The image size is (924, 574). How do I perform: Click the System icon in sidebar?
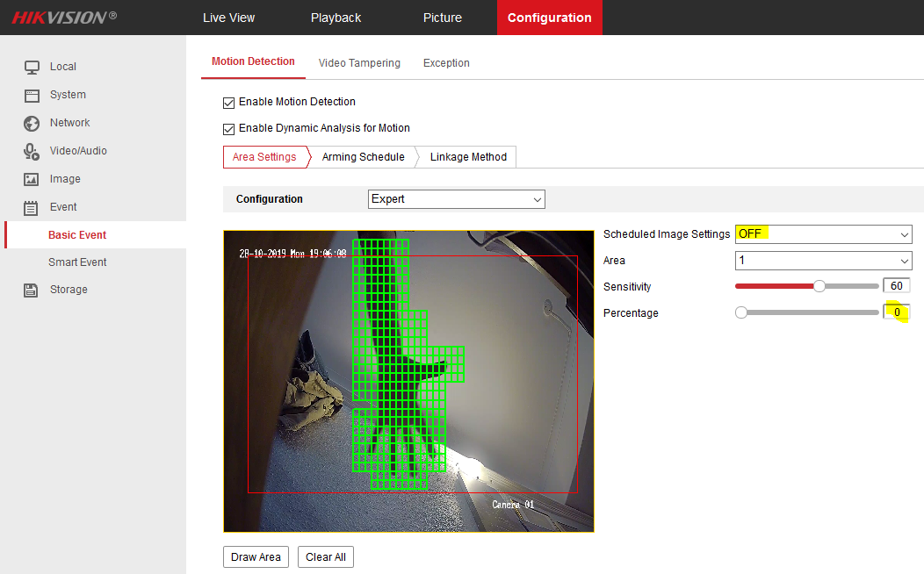pyautogui.click(x=32, y=95)
